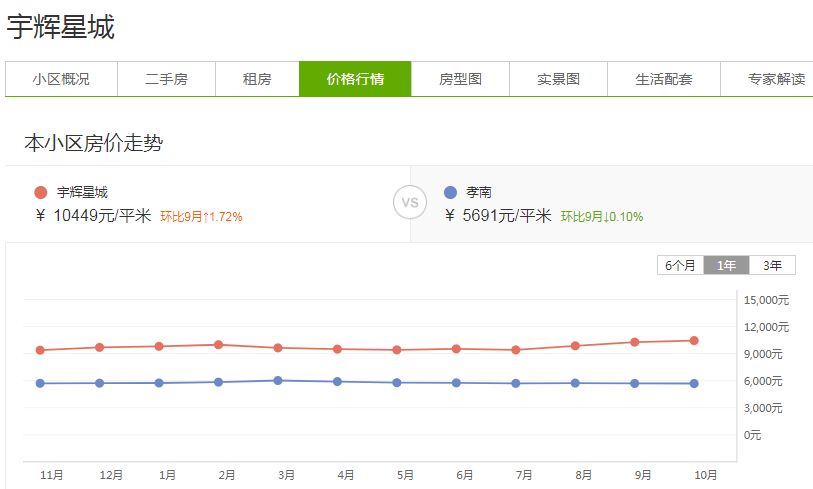The width and height of the screenshot is (813, 489).
Task: Click the blue data point for 3月
Action: click(x=278, y=380)
